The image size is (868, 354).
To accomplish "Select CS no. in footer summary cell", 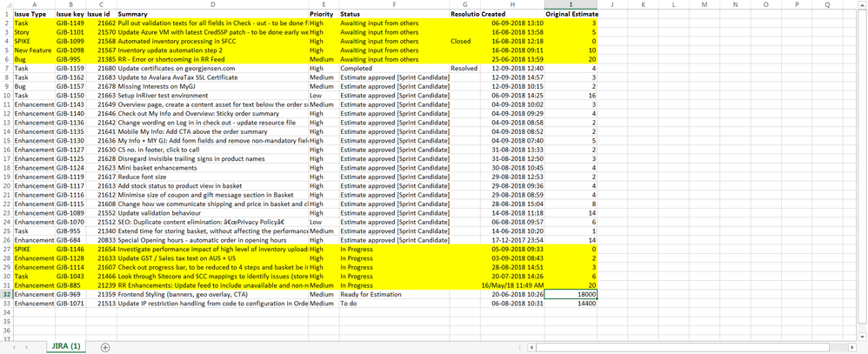I will [x=212, y=150].
